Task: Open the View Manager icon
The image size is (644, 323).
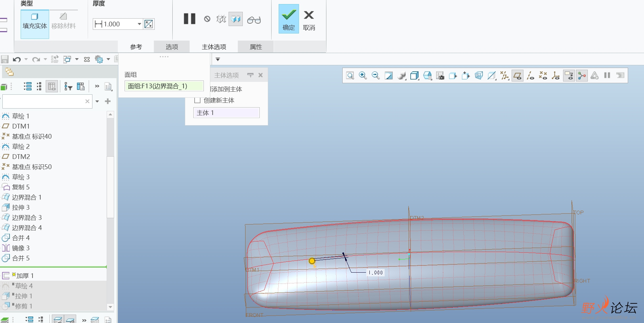Action: pos(440,75)
